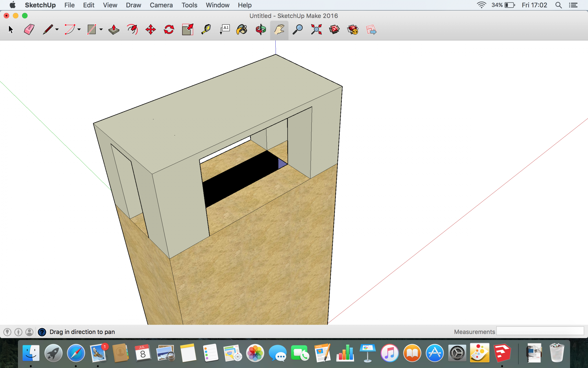Pick the Paint Bucket tool

pyautogui.click(x=242, y=30)
